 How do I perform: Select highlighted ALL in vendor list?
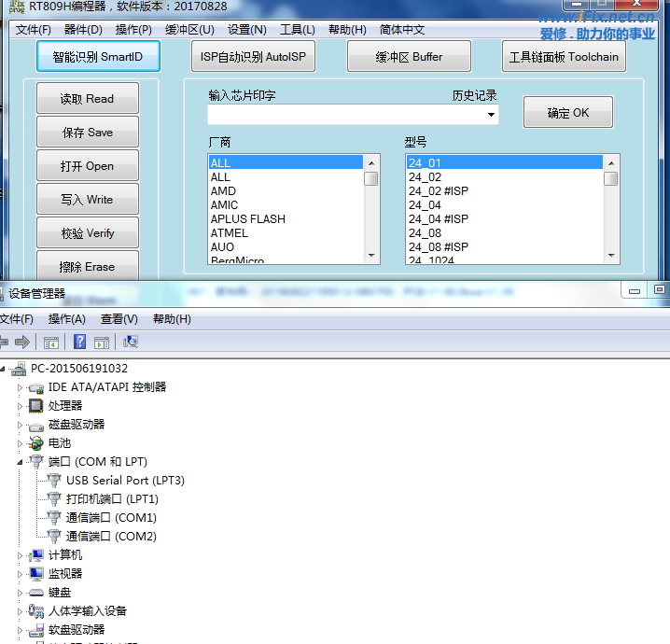[286, 162]
